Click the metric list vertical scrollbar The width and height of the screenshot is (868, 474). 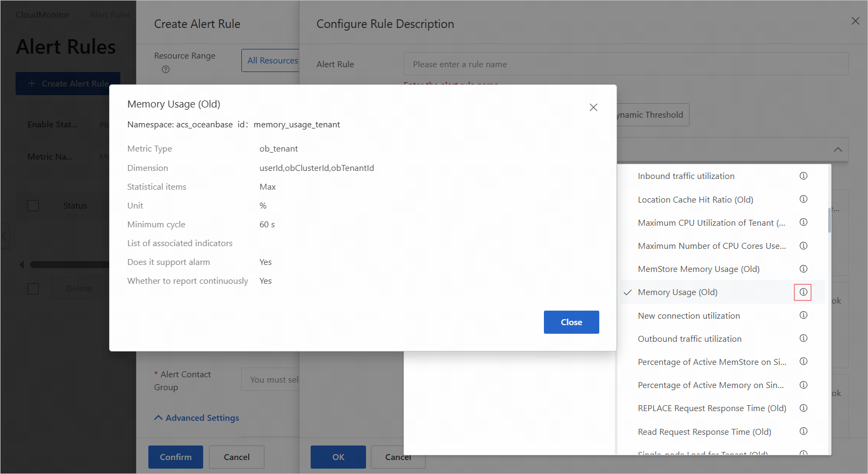click(x=829, y=220)
